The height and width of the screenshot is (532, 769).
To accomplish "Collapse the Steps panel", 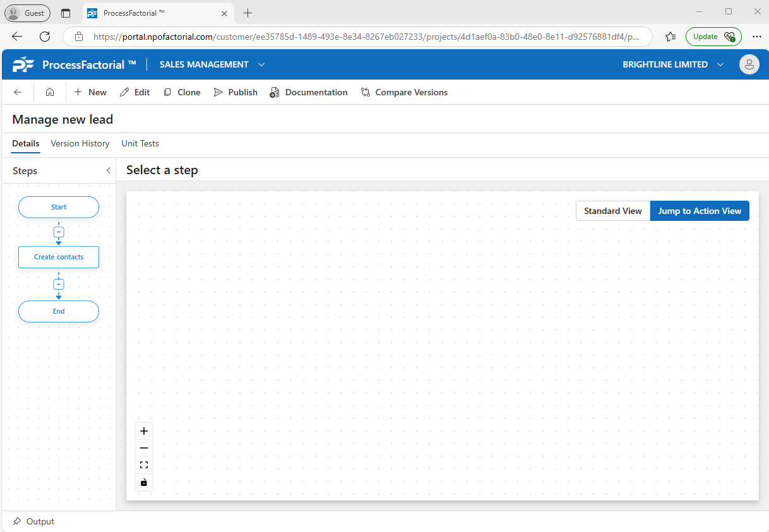I will pos(108,170).
